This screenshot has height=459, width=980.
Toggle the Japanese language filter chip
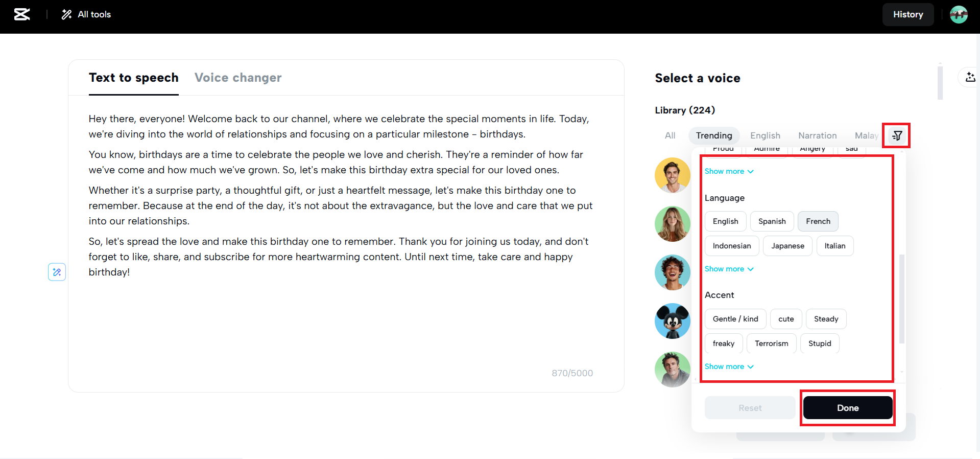pos(787,246)
